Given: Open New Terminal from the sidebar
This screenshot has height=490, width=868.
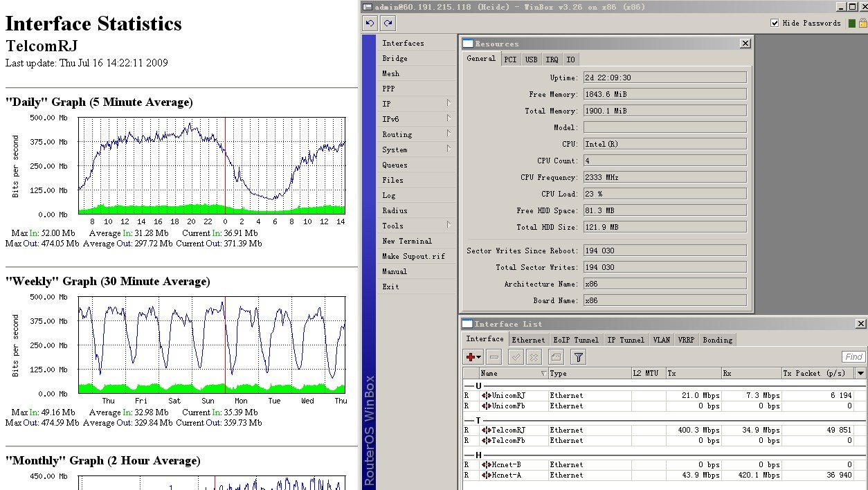Looking at the screenshot, I should pos(407,241).
